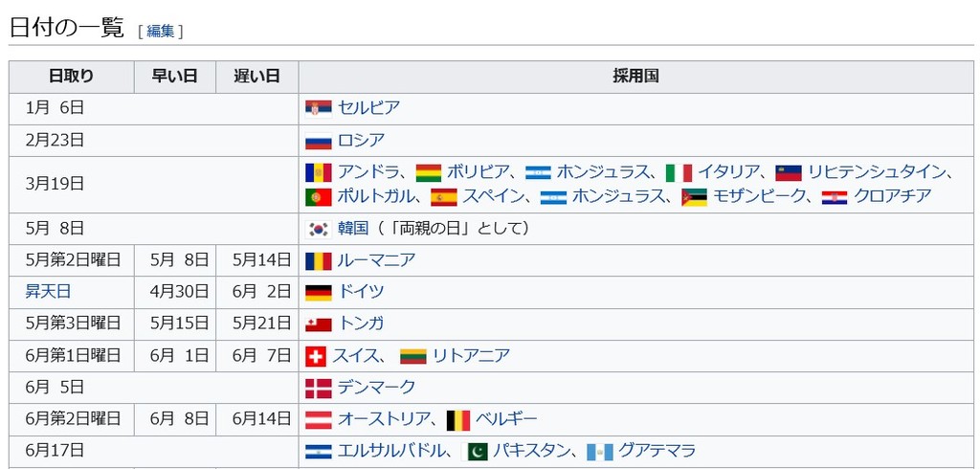Follow the クロアチア link
The image size is (980, 469).
[893, 195]
